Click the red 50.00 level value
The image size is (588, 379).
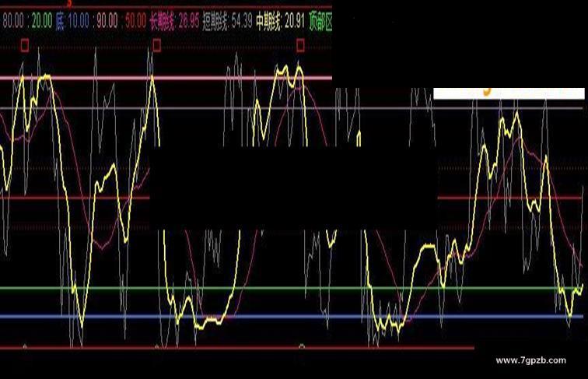pos(135,21)
